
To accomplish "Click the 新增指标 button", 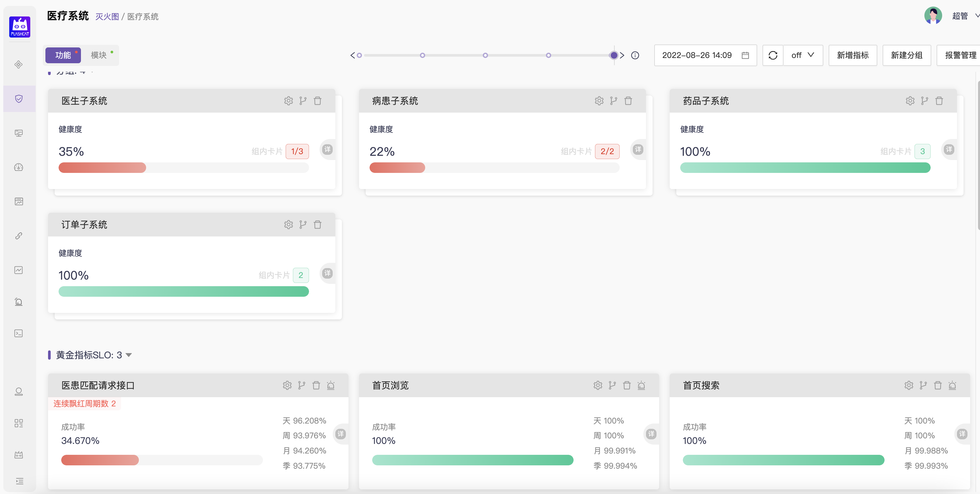I will coord(852,55).
